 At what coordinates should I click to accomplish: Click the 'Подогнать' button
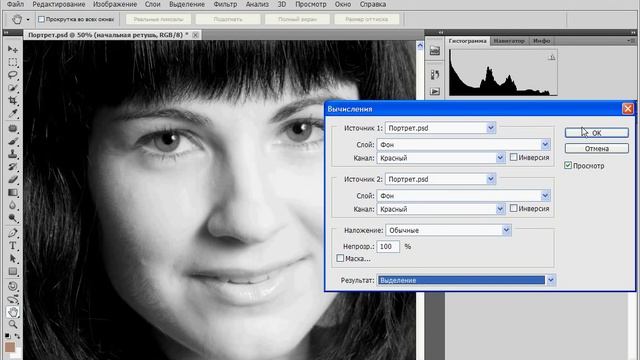coord(228,19)
